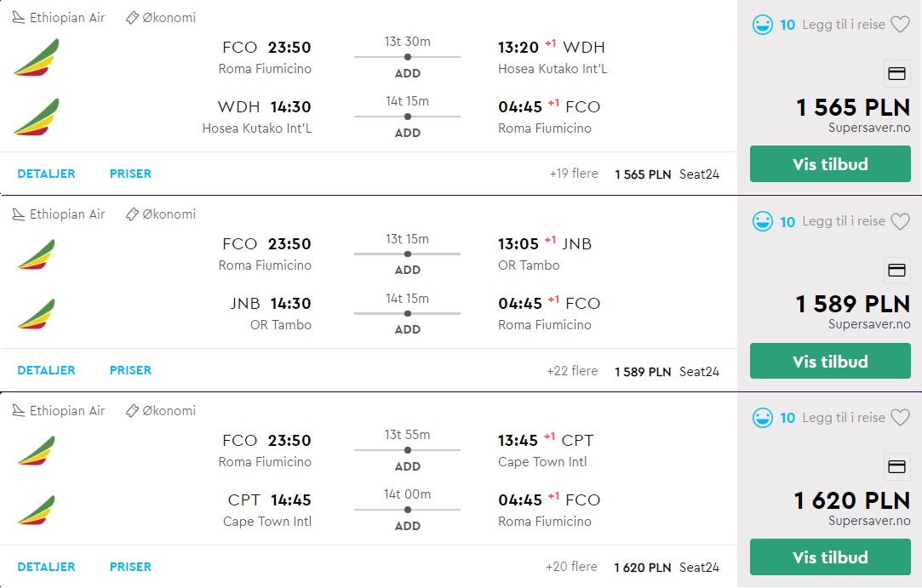Click smiley rating icon for Cape Town flight
Image resolution: width=922 pixels, height=588 pixels.
point(763,418)
